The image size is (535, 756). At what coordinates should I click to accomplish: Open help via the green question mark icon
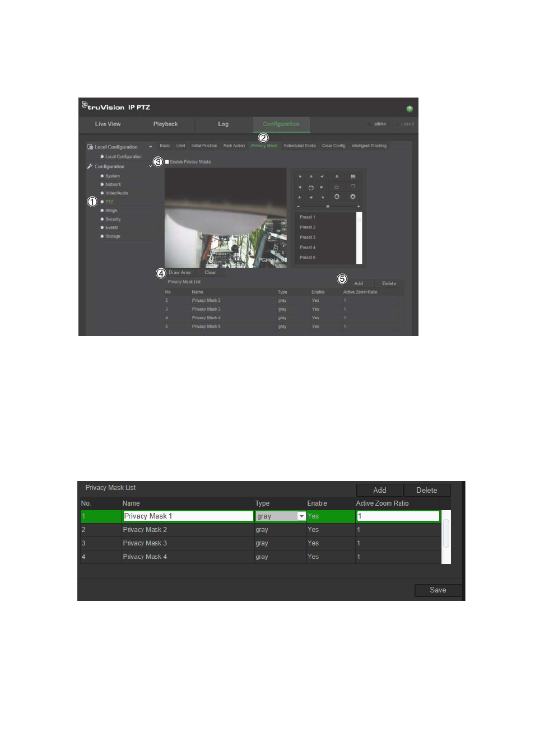410,109
